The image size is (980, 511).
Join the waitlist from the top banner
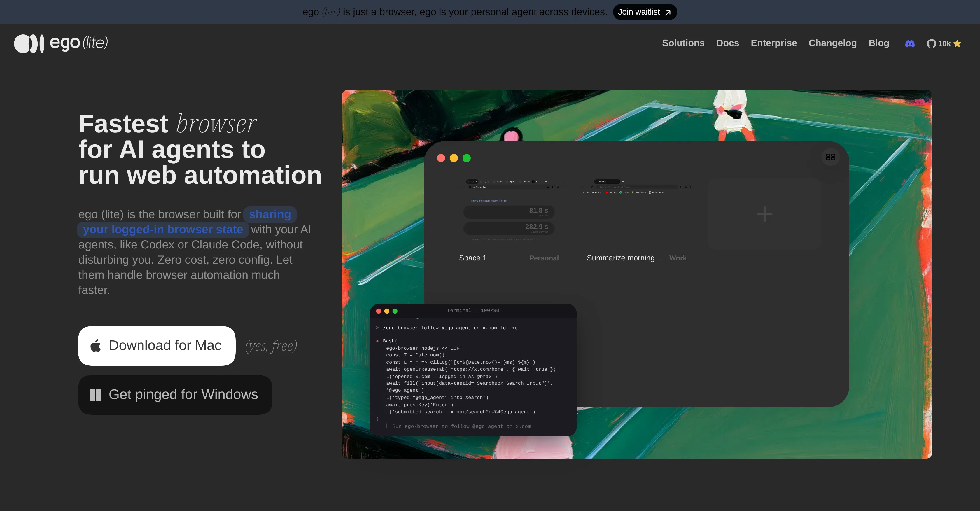pyautogui.click(x=645, y=12)
